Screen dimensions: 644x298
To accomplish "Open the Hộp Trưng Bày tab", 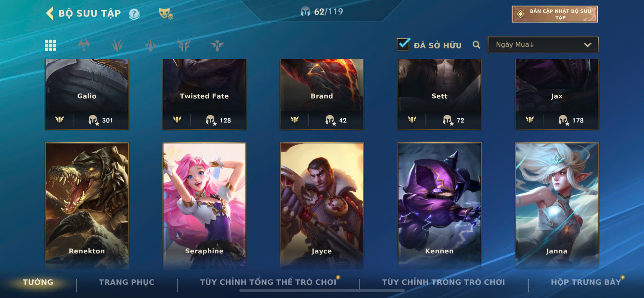I will tap(586, 282).
